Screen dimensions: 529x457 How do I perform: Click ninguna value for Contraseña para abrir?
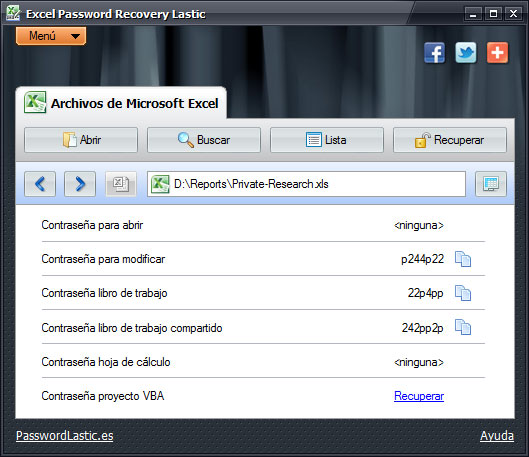tap(419, 225)
